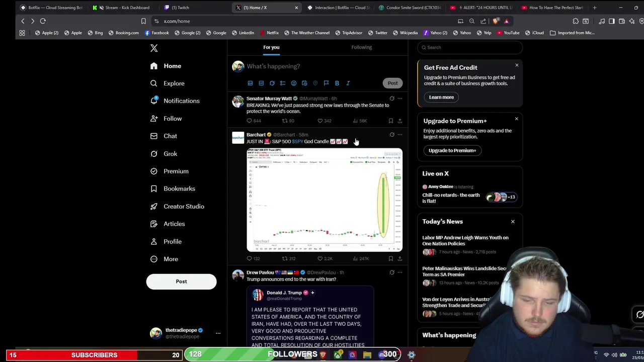Screen dimensions: 644x362
Task: Click the flag icon in the composer
Action: point(326,83)
